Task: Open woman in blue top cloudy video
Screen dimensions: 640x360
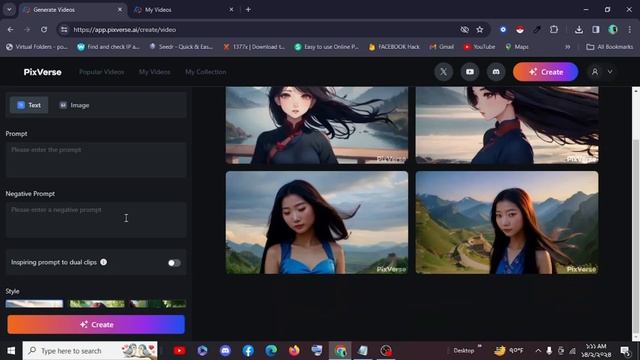Action: click(317, 222)
